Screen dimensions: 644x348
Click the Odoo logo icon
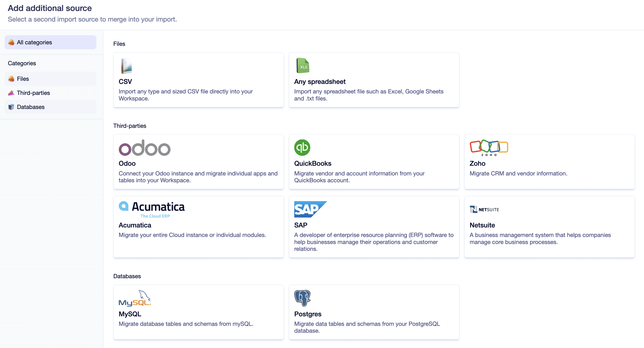pyautogui.click(x=144, y=148)
